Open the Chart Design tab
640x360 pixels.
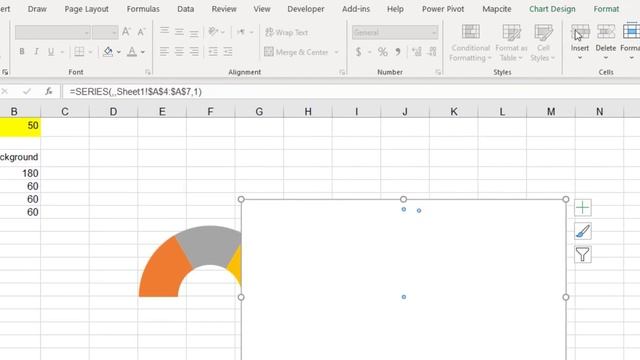[x=552, y=9]
